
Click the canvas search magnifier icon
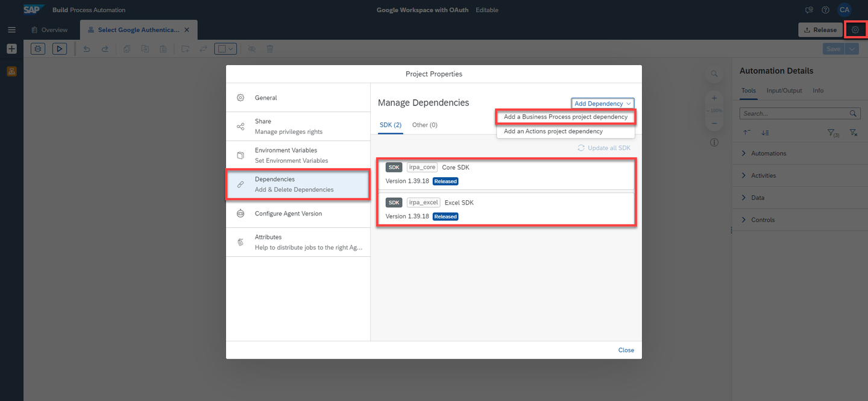[x=714, y=74]
